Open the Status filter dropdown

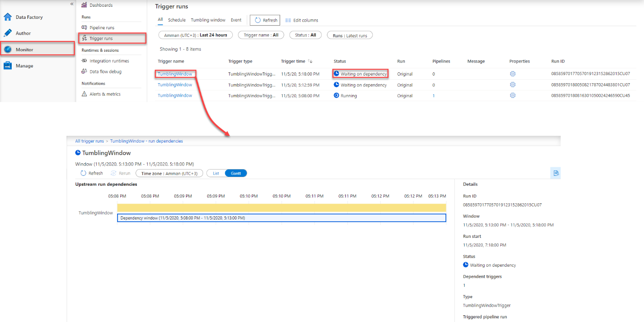305,35
